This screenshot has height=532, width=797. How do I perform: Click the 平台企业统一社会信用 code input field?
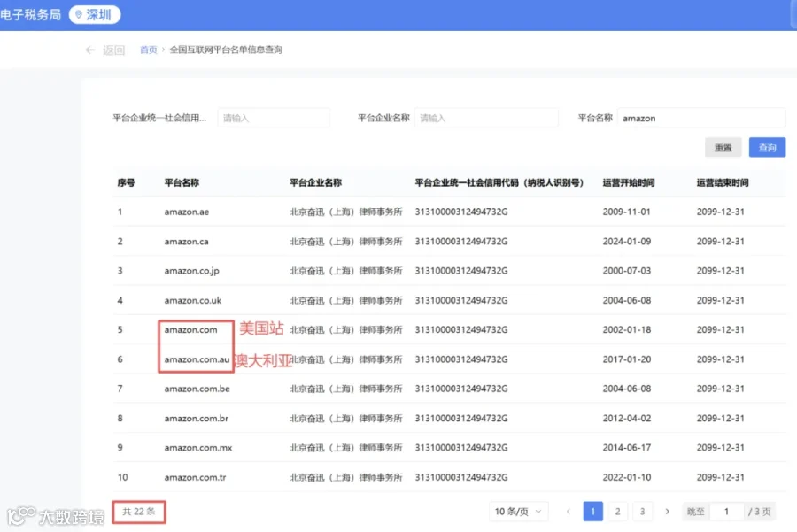(274, 118)
